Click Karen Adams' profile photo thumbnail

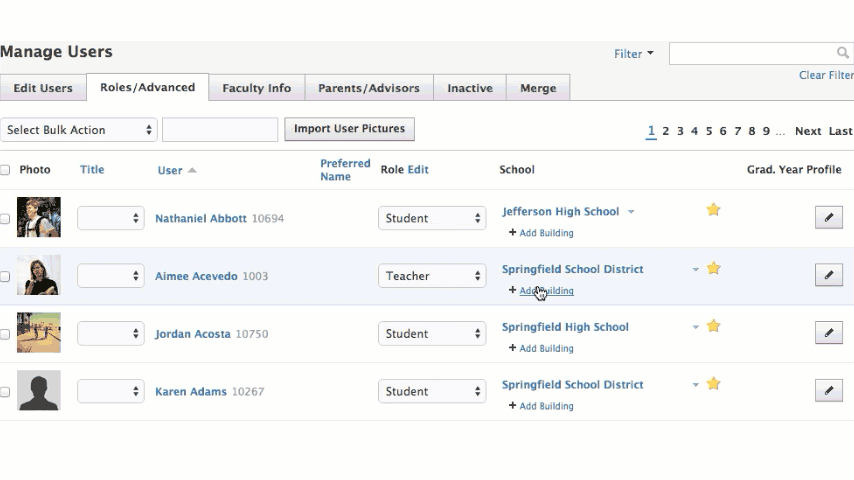pyautogui.click(x=39, y=391)
